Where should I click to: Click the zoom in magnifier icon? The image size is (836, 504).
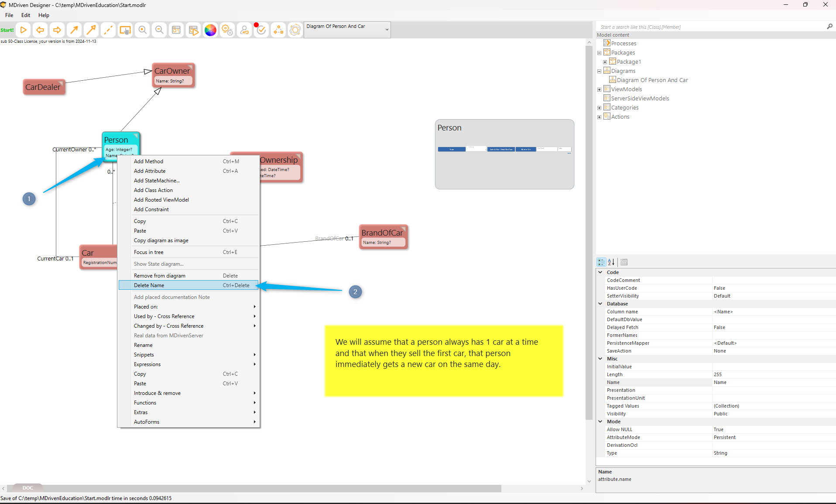pyautogui.click(x=143, y=30)
